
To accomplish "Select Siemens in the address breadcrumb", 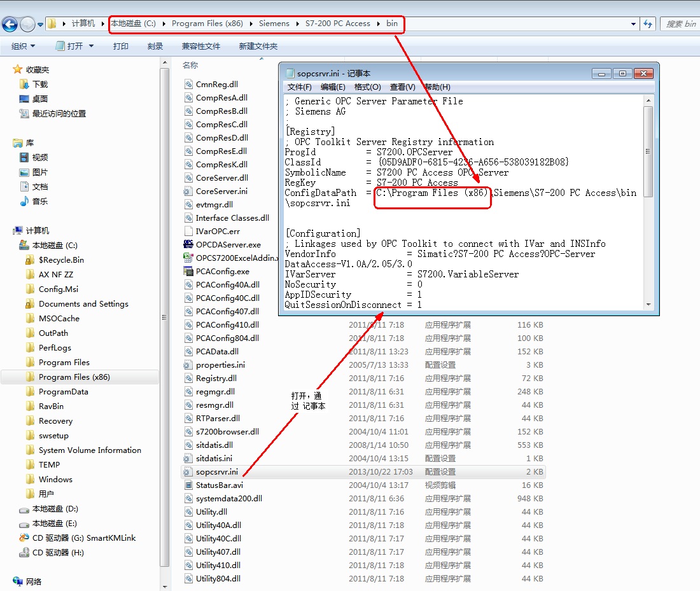I will point(274,24).
